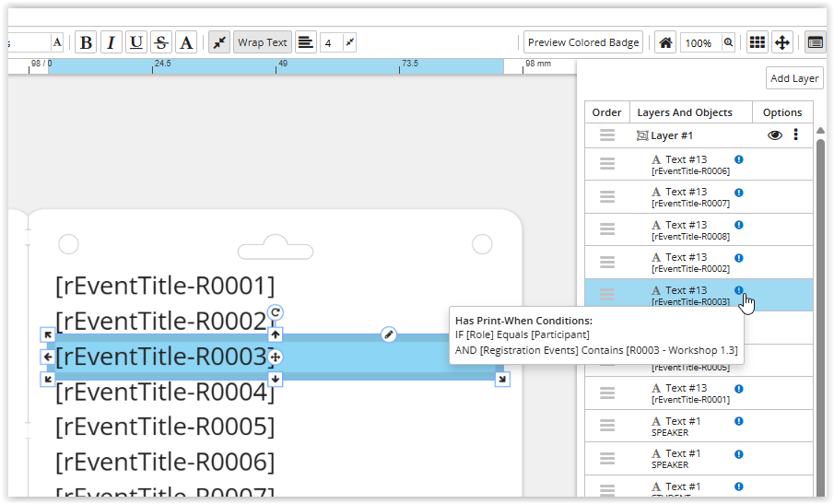This screenshot has height=504, width=834.
Task: Toggle Layer #1 visibility eye
Action: [x=775, y=135]
